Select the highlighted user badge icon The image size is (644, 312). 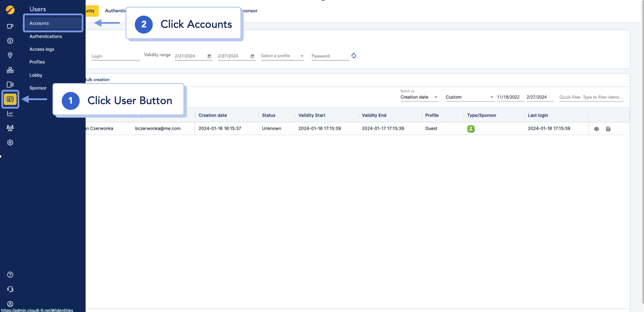(10, 99)
